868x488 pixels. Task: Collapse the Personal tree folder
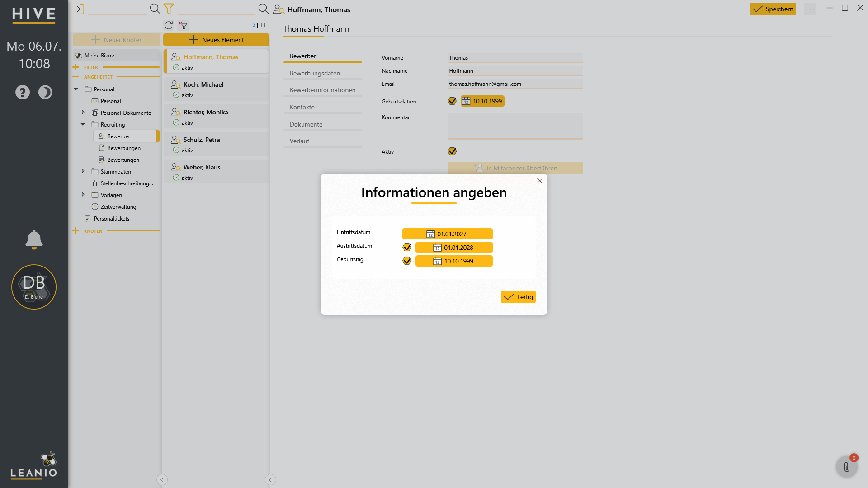76,89
